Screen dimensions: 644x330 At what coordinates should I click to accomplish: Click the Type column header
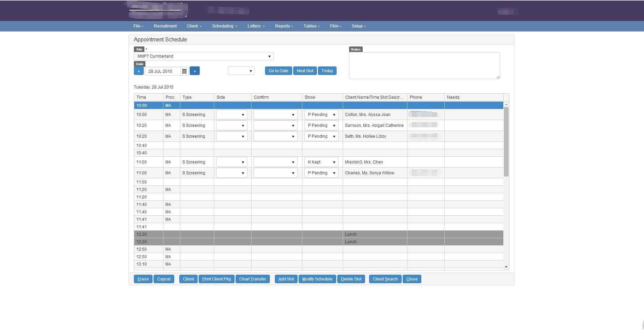[197, 97]
